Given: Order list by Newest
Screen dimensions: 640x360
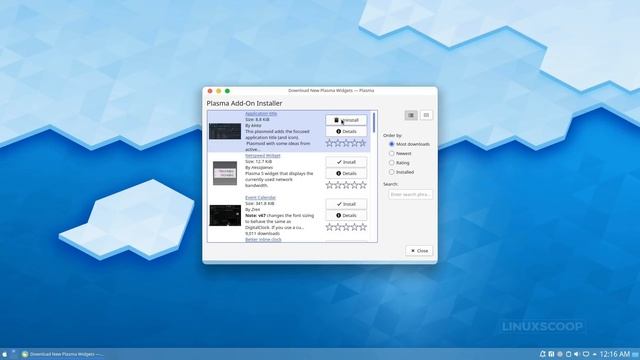Looking at the screenshot, I should click(400, 153).
